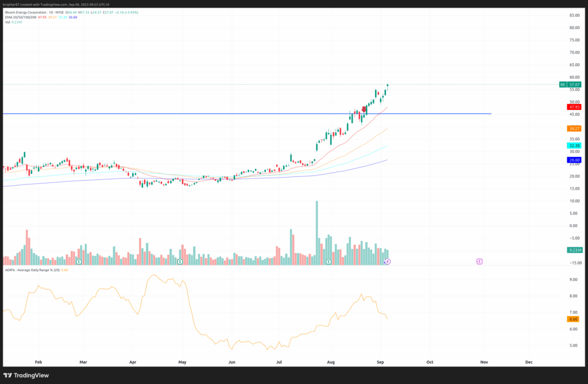Click the orange 39.27 EMA price label
The height and width of the screenshot is (384, 588).
tap(574, 128)
